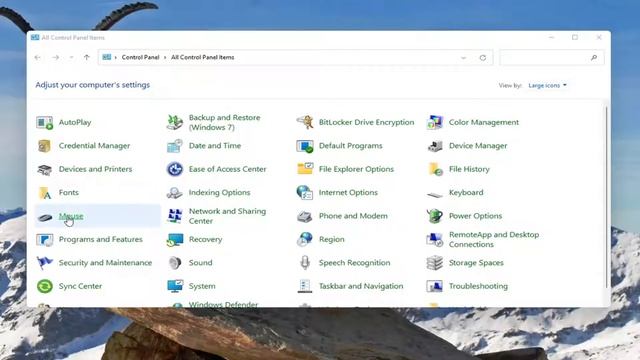
Task: Open the System link text
Action: point(202,286)
